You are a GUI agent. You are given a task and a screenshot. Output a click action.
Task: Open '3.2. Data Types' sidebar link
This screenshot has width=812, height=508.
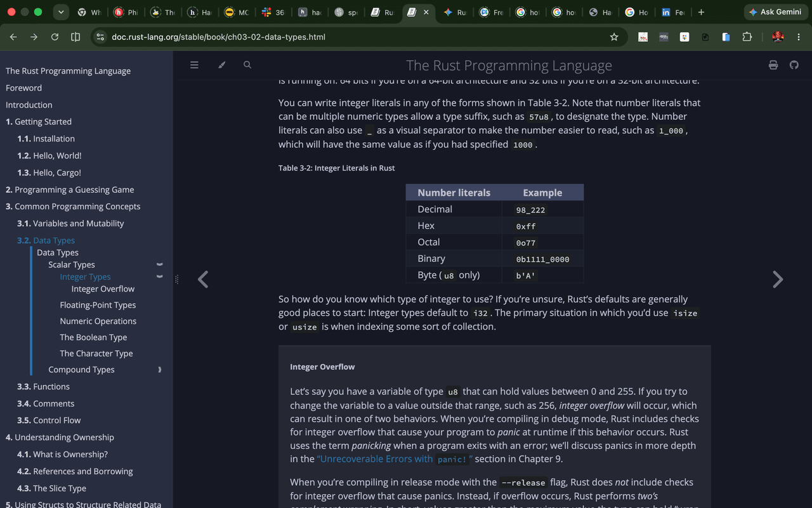(x=46, y=240)
